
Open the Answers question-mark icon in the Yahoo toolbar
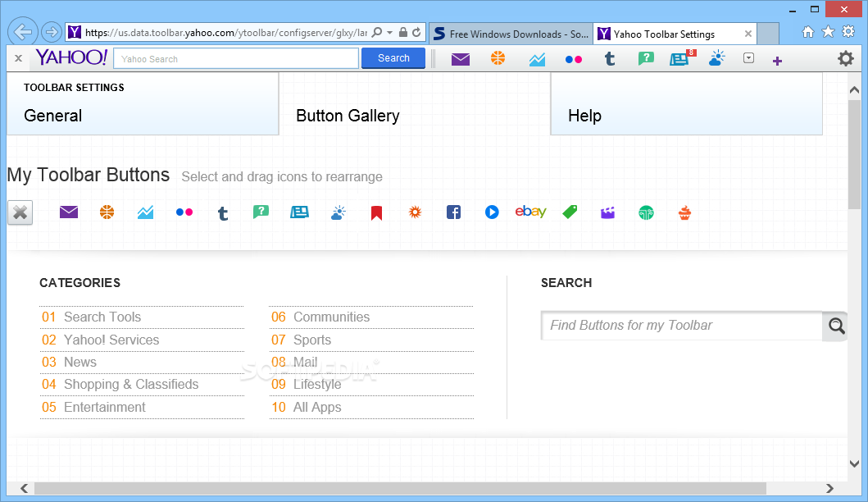pos(645,58)
